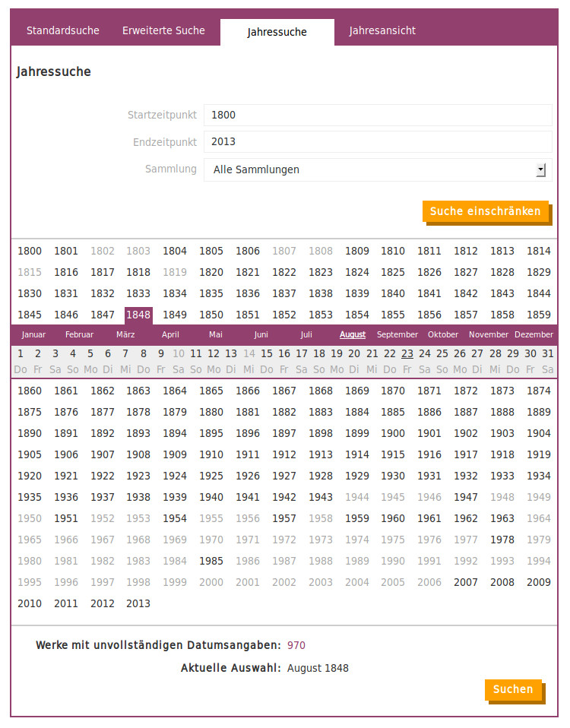Choose month Dezember

coord(534,335)
